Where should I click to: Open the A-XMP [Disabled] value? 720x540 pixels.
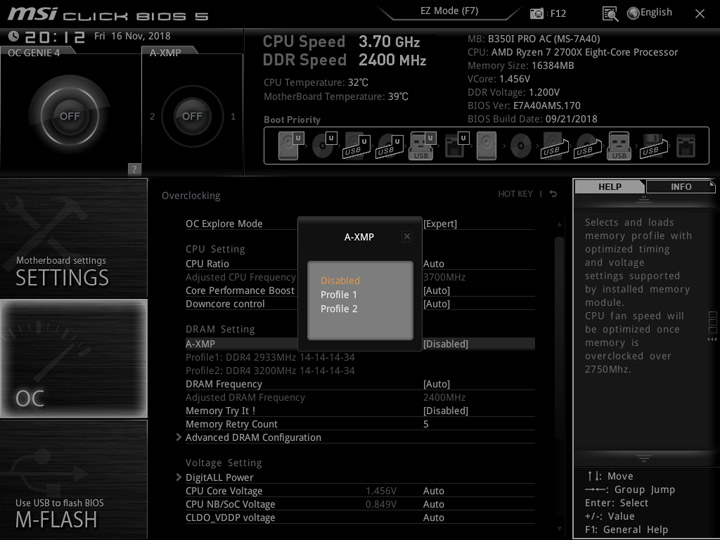click(x=445, y=343)
